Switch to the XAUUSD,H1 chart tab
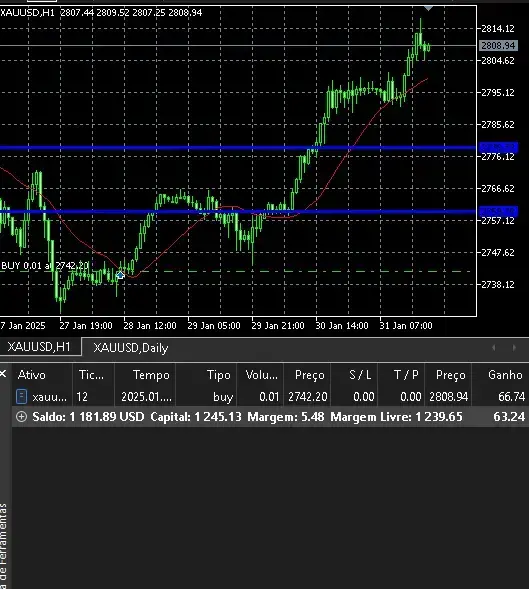The width and height of the screenshot is (529, 589). tap(39, 346)
